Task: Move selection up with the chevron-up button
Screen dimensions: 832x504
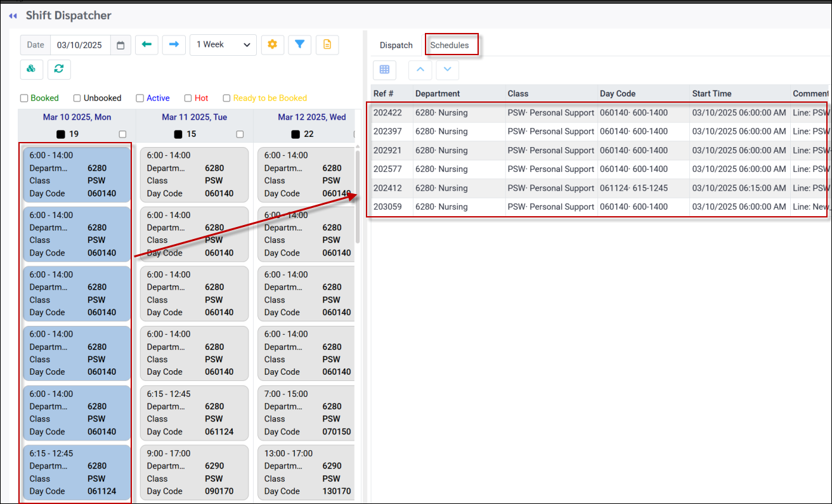Action: point(420,70)
